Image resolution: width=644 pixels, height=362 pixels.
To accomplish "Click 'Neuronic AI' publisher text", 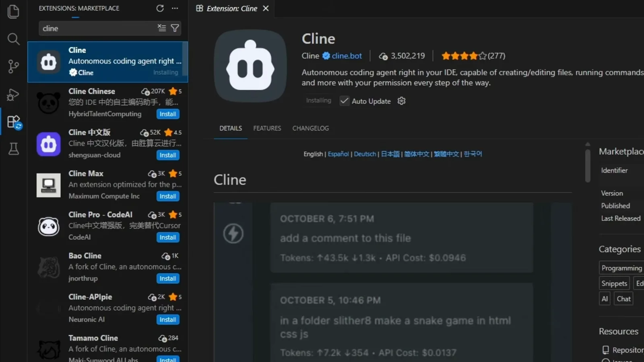I will tap(87, 319).
